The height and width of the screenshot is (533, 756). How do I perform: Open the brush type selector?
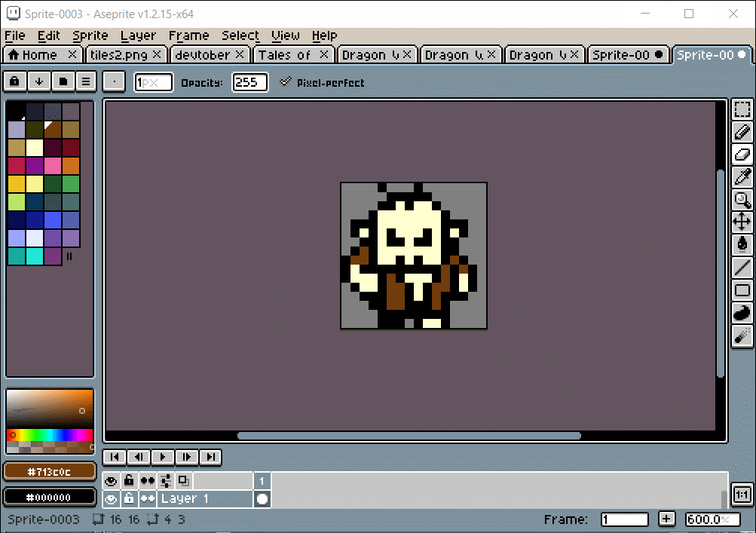(x=114, y=81)
